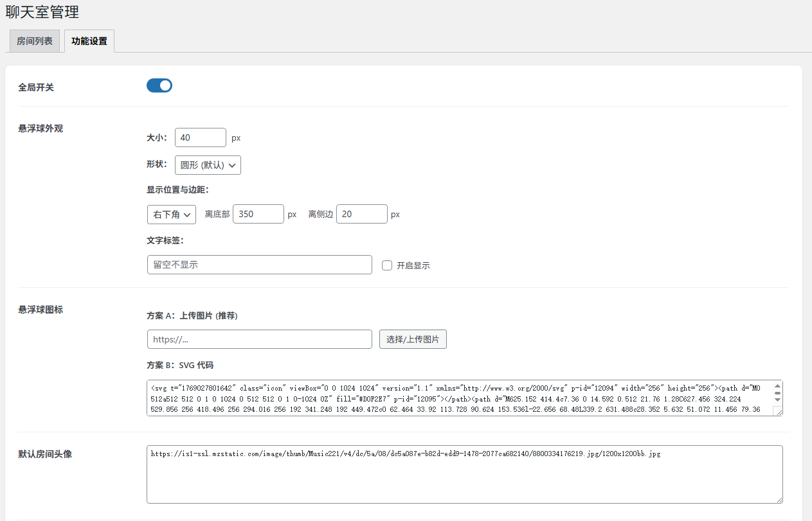812x521 pixels.
Task: Click the 方案 A image URL field
Action: [x=259, y=339]
